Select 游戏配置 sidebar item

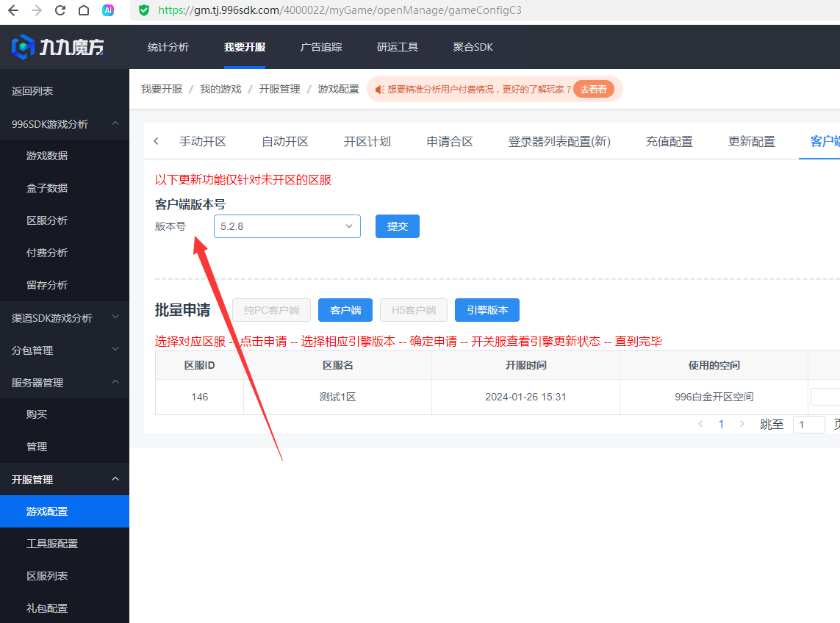64,511
